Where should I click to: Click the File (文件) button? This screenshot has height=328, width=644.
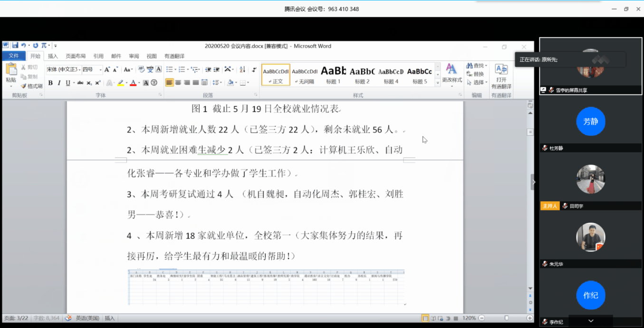[14, 56]
